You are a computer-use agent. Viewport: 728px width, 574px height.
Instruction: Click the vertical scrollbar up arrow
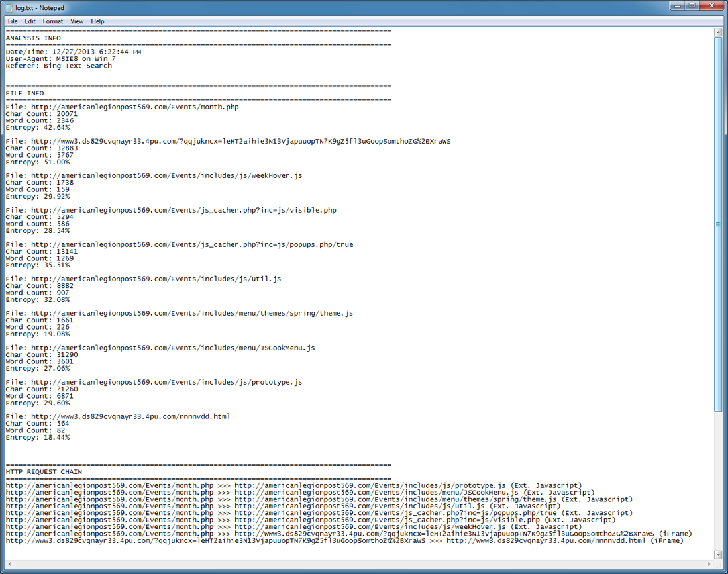718,32
